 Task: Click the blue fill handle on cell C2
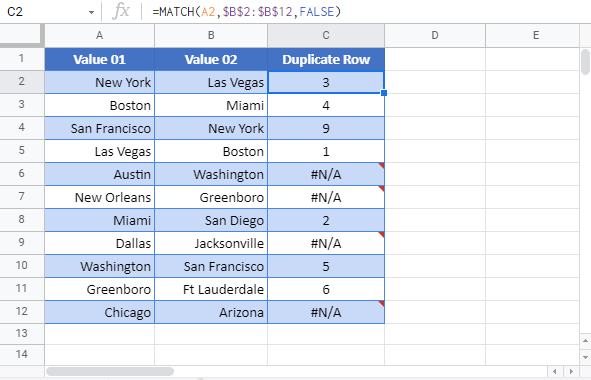coord(384,93)
